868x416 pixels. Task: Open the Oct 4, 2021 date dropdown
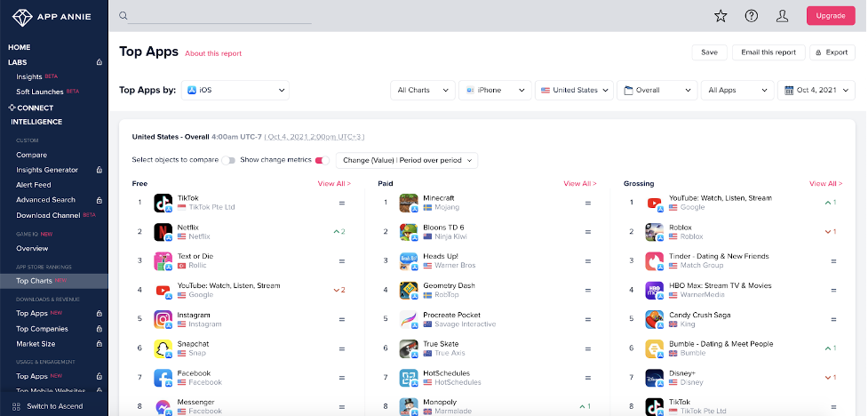pyautogui.click(x=816, y=91)
